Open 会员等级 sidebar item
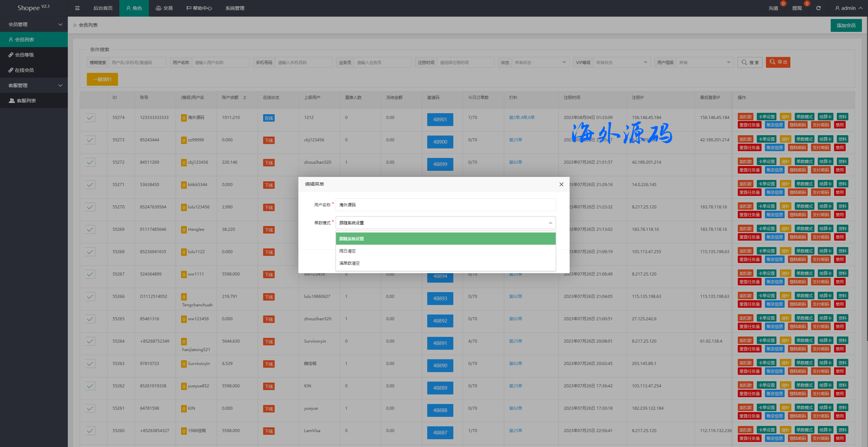 (24, 55)
